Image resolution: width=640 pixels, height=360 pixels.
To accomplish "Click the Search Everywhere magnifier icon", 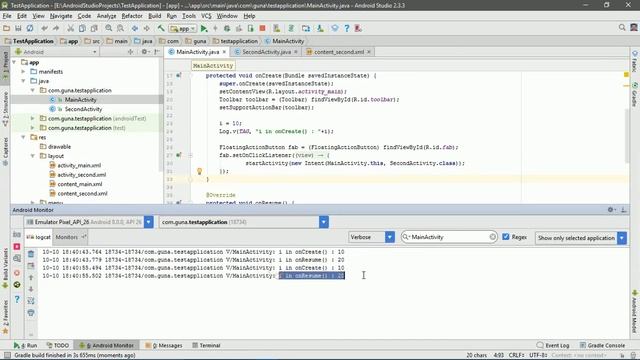I will click(x=622, y=27).
